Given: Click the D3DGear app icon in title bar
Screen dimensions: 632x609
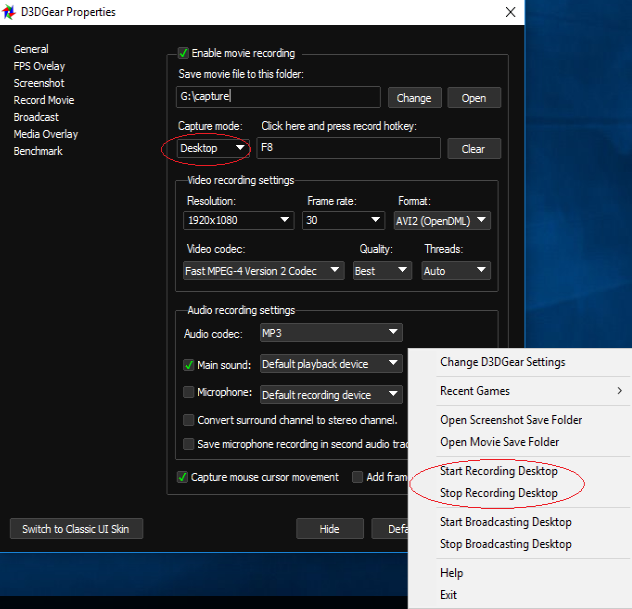Looking at the screenshot, I should 9,12.
